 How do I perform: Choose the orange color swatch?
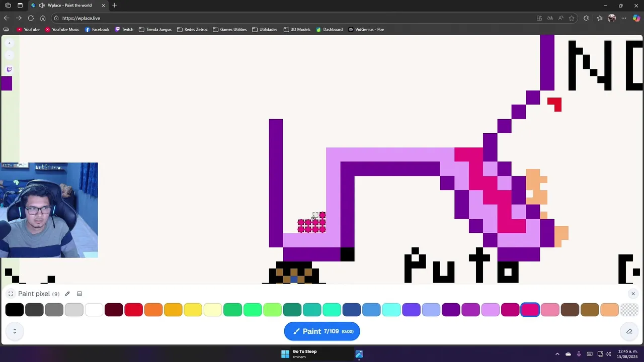(x=153, y=310)
